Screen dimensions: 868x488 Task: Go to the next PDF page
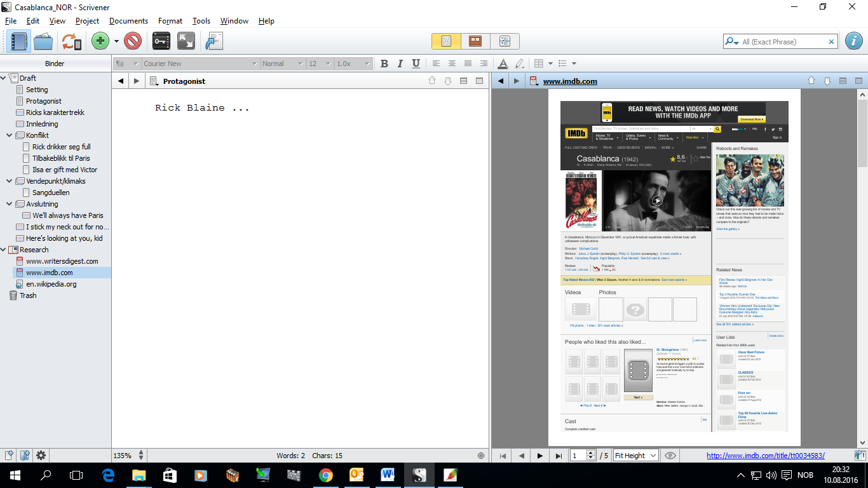coord(539,455)
